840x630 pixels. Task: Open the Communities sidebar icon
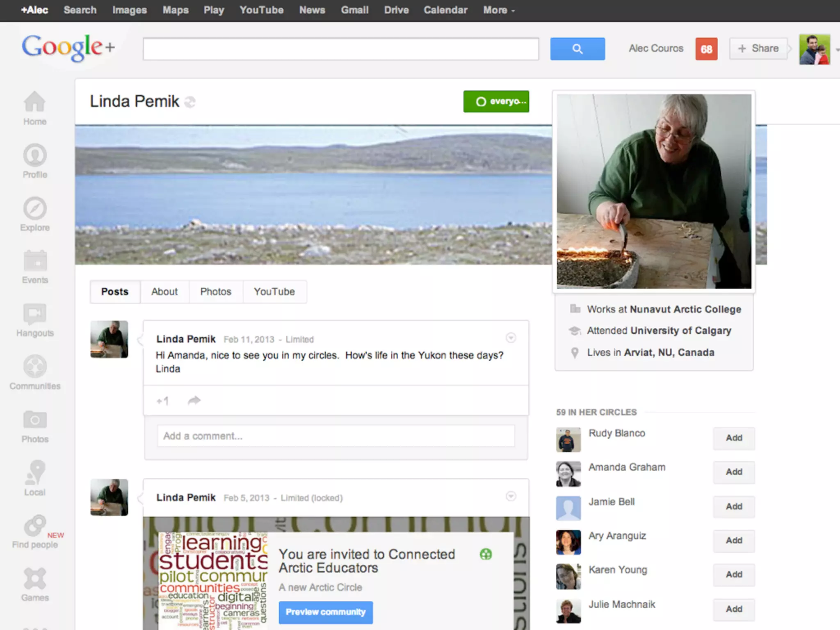34,366
